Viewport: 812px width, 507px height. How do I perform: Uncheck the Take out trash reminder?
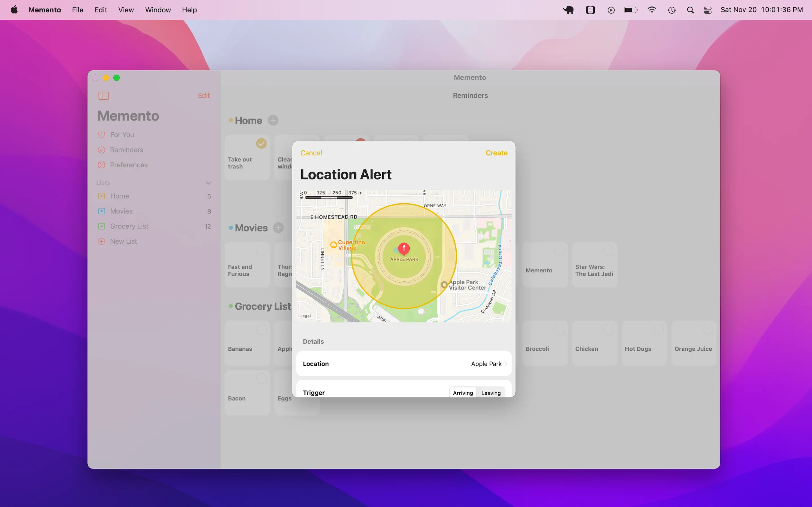[x=261, y=144]
